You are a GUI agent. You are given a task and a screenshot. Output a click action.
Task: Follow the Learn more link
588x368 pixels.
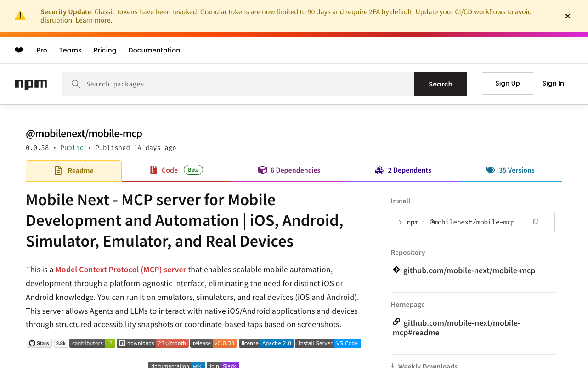pyautogui.click(x=93, y=20)
